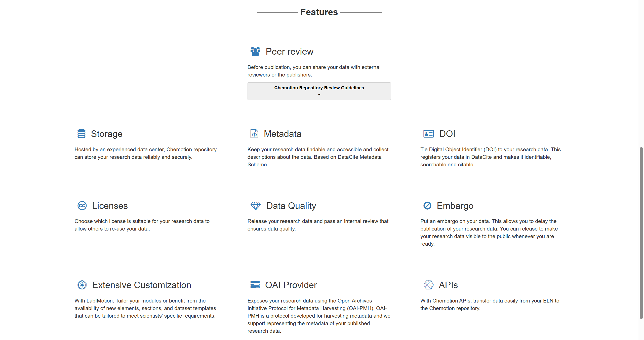This screenshot has height=340, width=644.
Task: Click the Data Quality heading
Action: click(291, 206)
